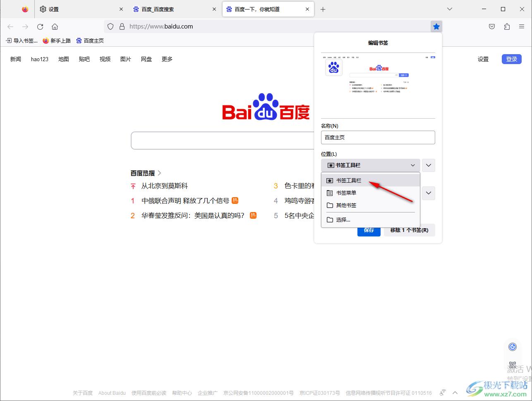The width and height of the screenshot is (532, 401).
Task: Open the 设置 link at page top right
Action: click(483, 59)
